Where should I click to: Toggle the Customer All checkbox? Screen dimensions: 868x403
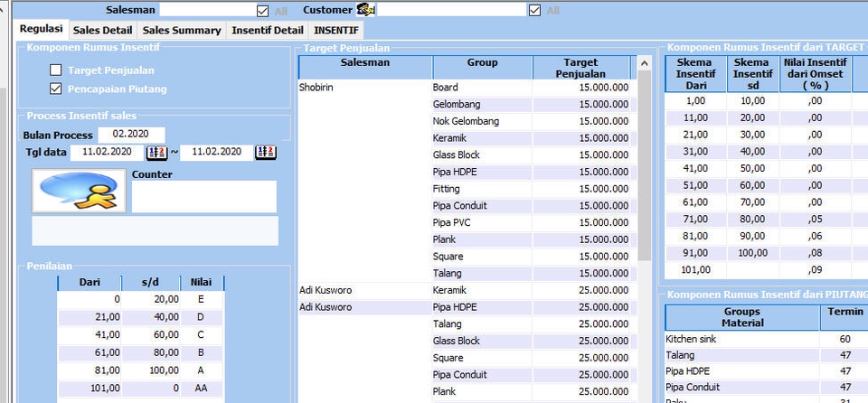pos(534,11)
